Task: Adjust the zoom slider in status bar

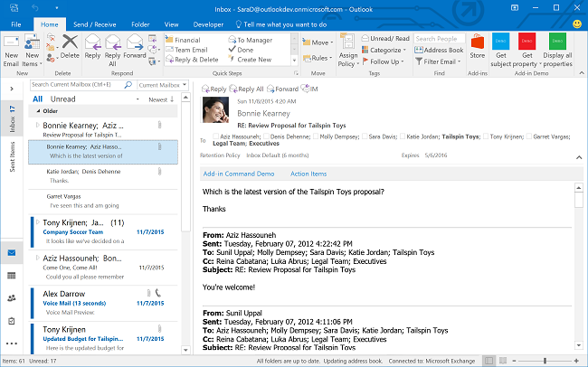Action: (x=546, y=362)
